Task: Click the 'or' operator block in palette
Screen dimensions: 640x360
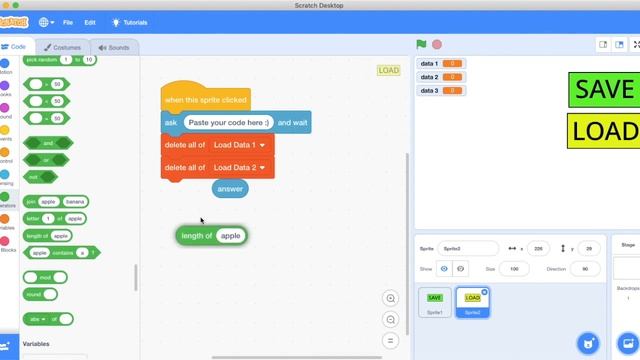Action: point(46,160)
